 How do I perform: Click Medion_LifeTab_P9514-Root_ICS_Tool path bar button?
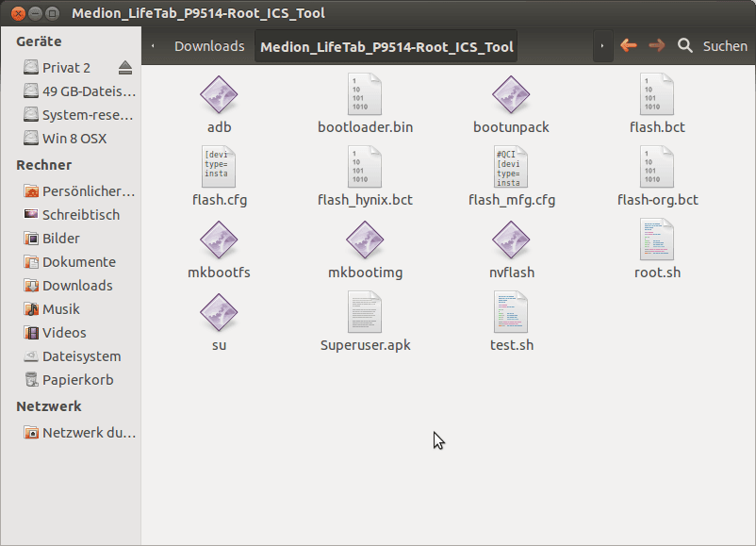pyautogui.click(x=386, y=46)
